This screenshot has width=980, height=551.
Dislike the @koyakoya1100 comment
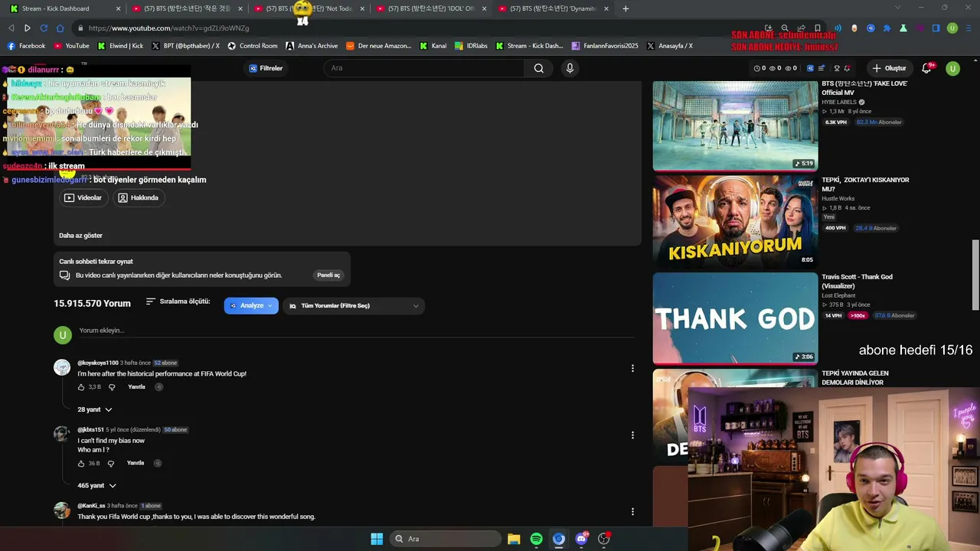coord(111,387)
